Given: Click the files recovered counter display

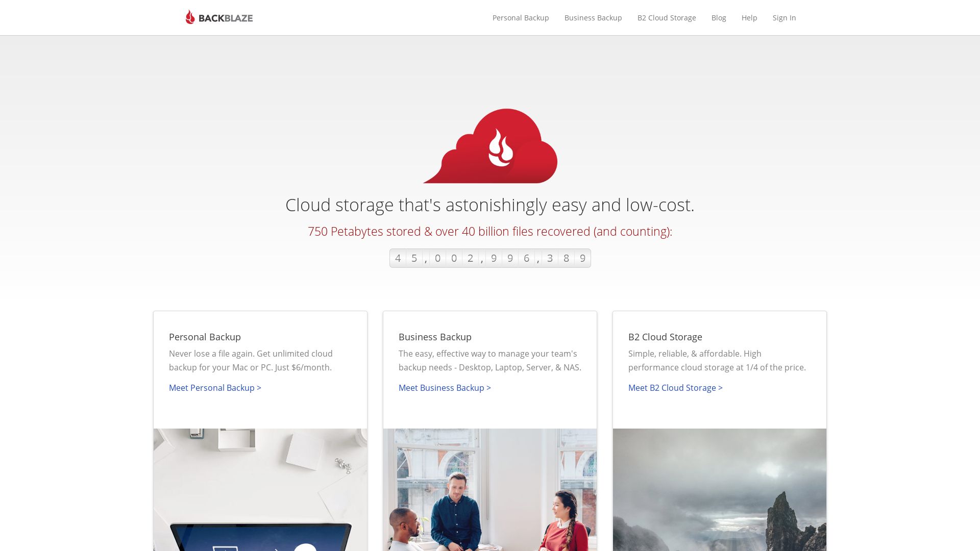Looking at the screenshot, I should (490, 258).
